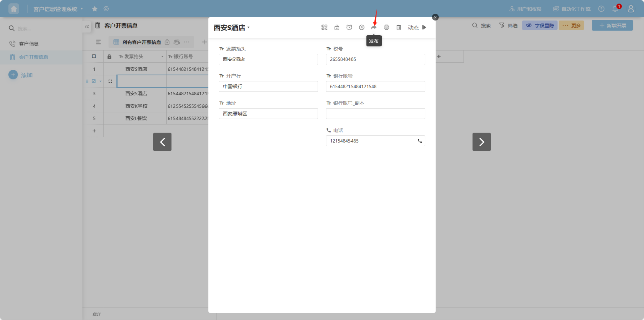Click the subscribe feed icon in record toolbar

362,27
